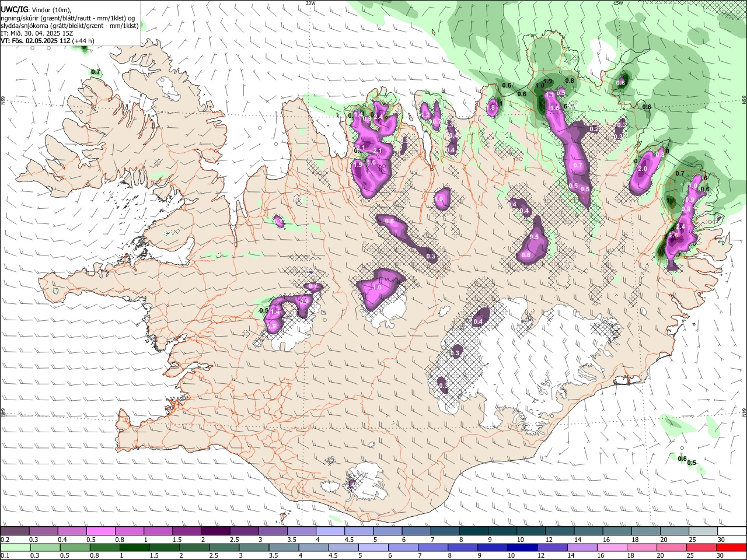Select the '(+44 h)' forecast offset text
Screen dimensions: 747x560
point(83,41)
